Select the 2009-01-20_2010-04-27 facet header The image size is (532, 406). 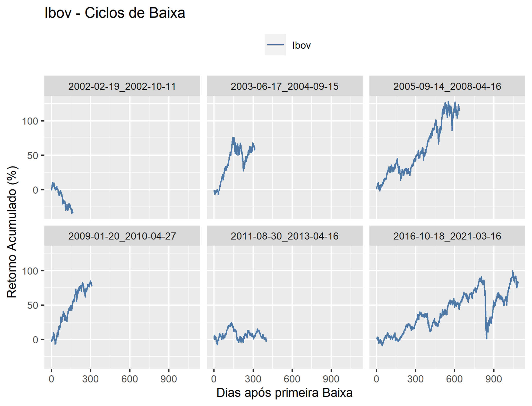(x=122, y=236)
